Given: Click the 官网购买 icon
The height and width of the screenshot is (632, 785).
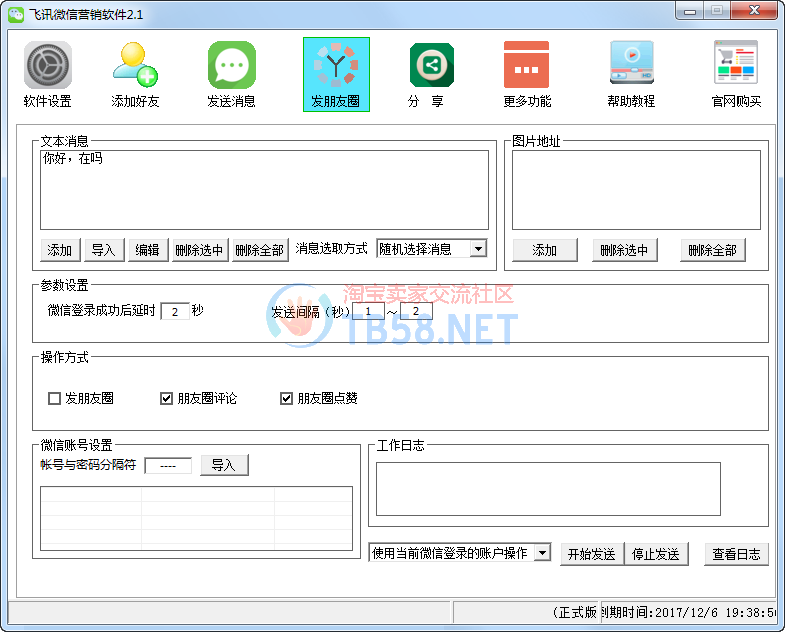Looking at the screenshot, I should pos(736,65).
